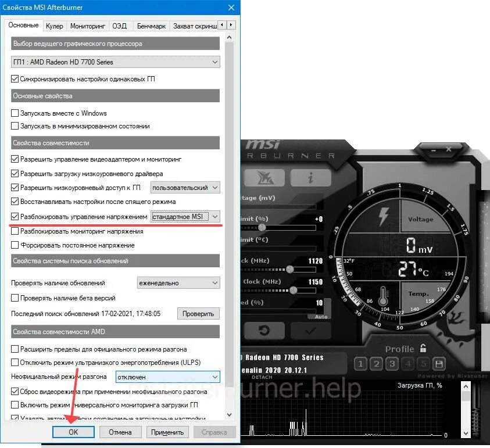
Task: Open the unofficial overclocking mode dropdown
Action: pyautogui.click(x=168, y=377)
